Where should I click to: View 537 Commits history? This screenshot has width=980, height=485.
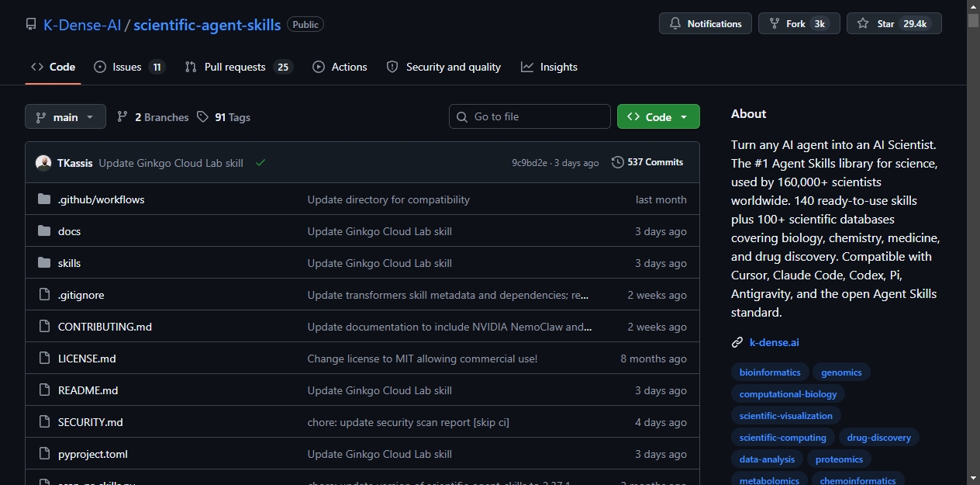(x=647, y=162)
